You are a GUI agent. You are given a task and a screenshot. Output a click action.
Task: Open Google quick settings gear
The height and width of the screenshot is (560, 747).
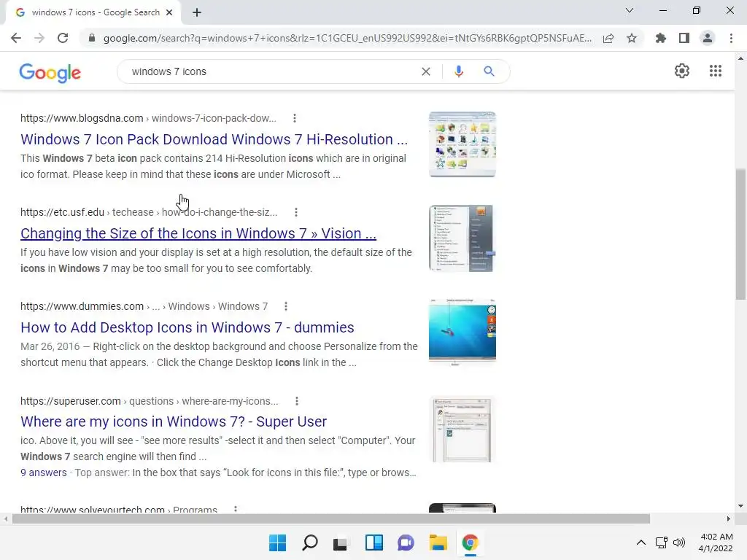click(682, 71)
